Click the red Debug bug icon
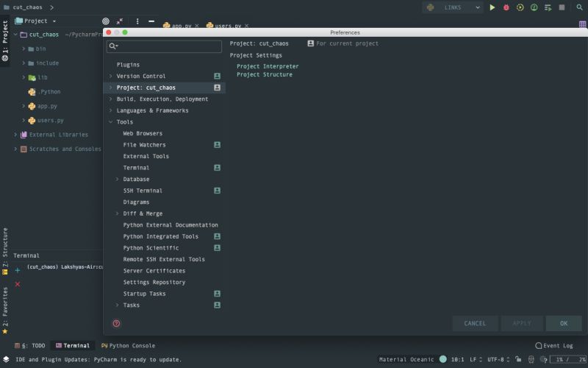Screen dimensions: 588x368 click(506, 7)
